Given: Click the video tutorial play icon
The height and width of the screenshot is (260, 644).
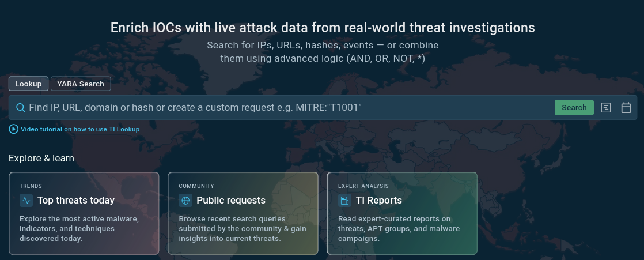Looking at the screenshot, I should pyautogui.click(x=14, y=129).
